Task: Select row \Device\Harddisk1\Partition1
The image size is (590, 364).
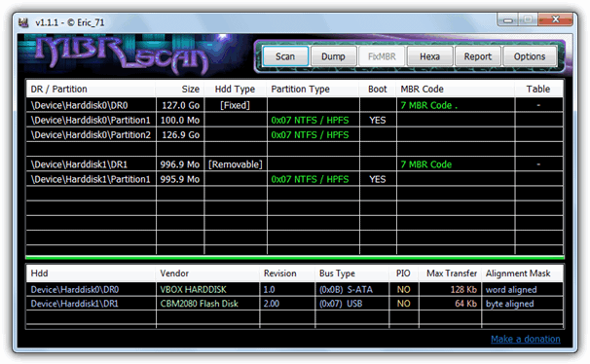Action: click(x=295, y=179)
